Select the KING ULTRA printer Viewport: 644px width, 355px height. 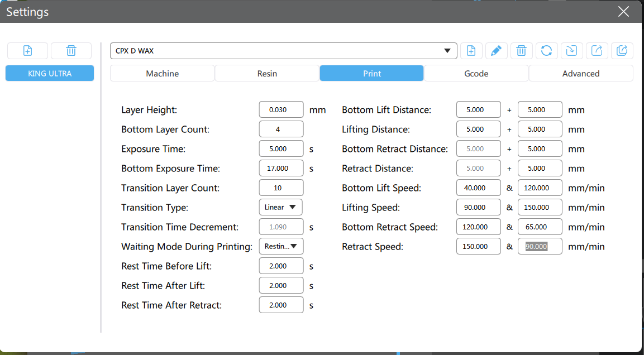click(50, 73)
